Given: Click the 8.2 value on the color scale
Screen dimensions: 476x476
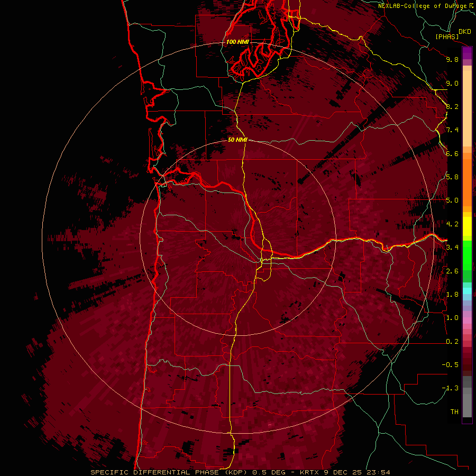Looking at the screenshot, I should [x=452, y=106].
